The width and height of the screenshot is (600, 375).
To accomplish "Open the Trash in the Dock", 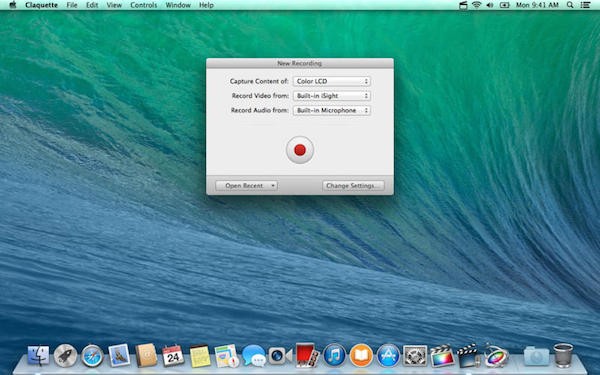I will point(563,355).
